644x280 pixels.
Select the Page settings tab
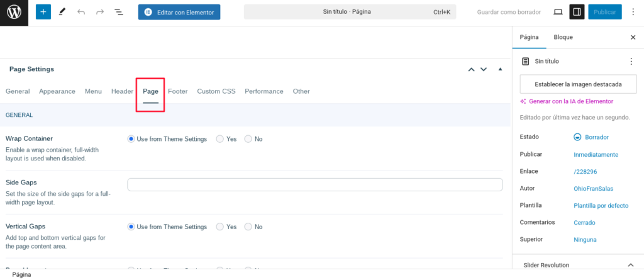(150, 91)
